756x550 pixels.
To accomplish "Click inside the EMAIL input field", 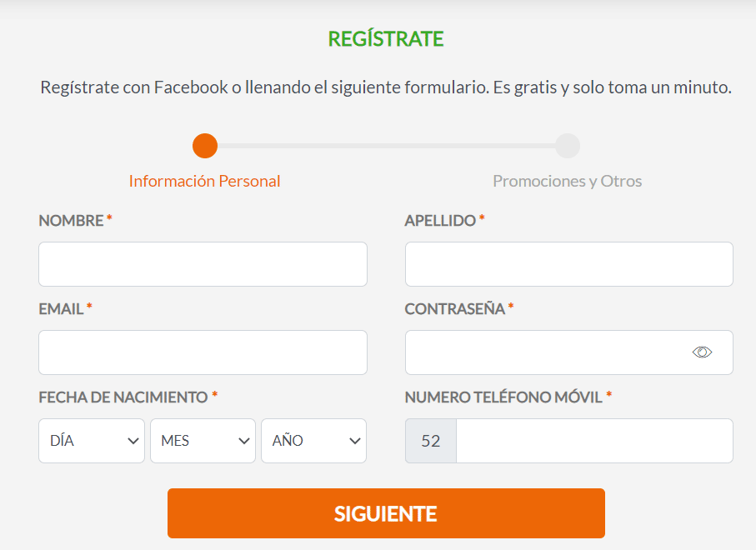I will coord(203,352).
